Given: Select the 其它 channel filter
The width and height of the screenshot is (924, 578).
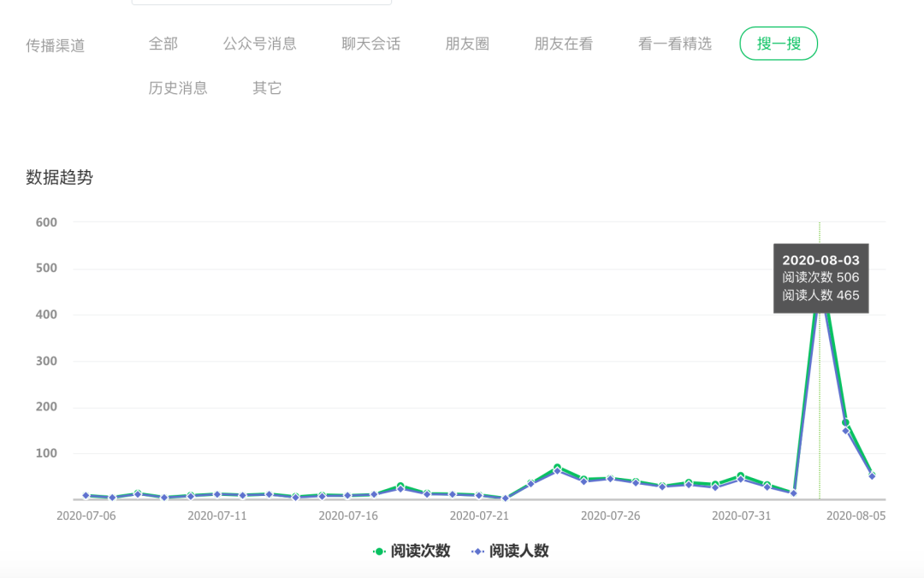Looking at the screenshot, I should click(x=266, y=87).
